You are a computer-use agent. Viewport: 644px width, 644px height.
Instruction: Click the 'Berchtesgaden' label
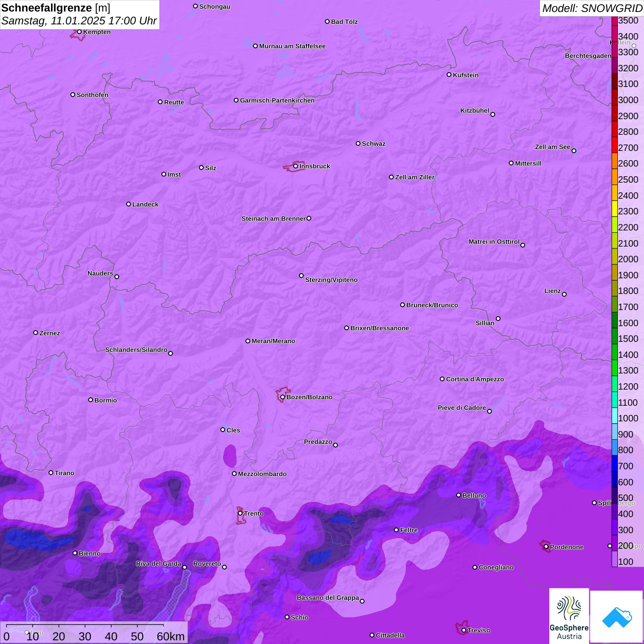pos(588,56)
